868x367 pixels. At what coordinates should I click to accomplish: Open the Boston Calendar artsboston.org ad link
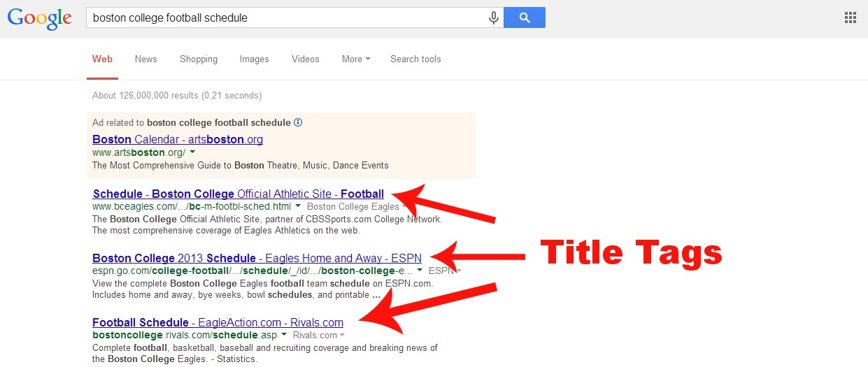(x=178, y=139)
